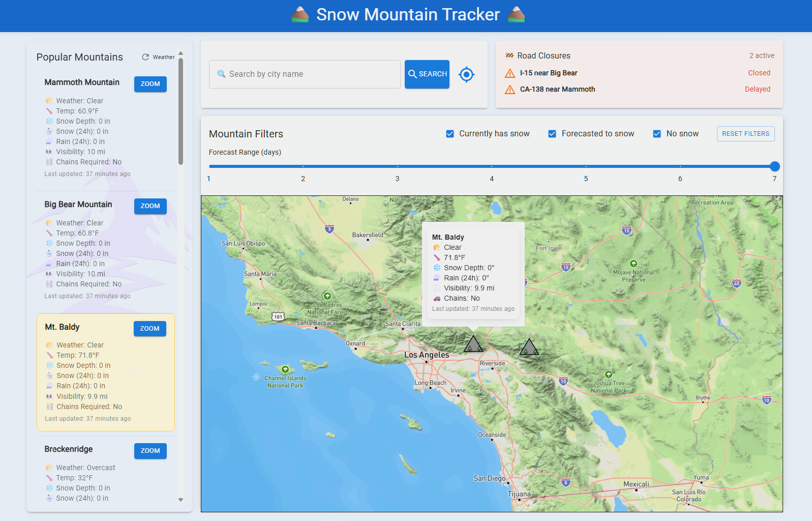Viewport: 812px width, 521px height.
Task: Click the Interstate 5 shield near Bakersfield
Action: [x=329, y=229]
